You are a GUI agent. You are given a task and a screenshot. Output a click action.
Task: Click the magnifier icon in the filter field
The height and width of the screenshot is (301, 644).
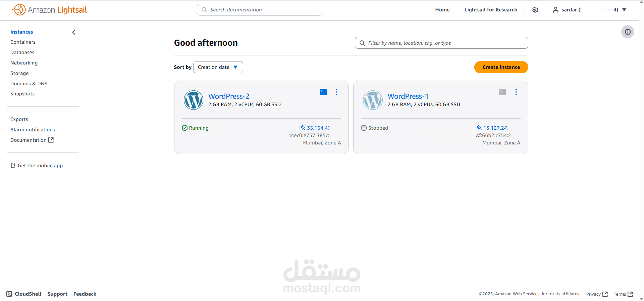click(362, 43)
